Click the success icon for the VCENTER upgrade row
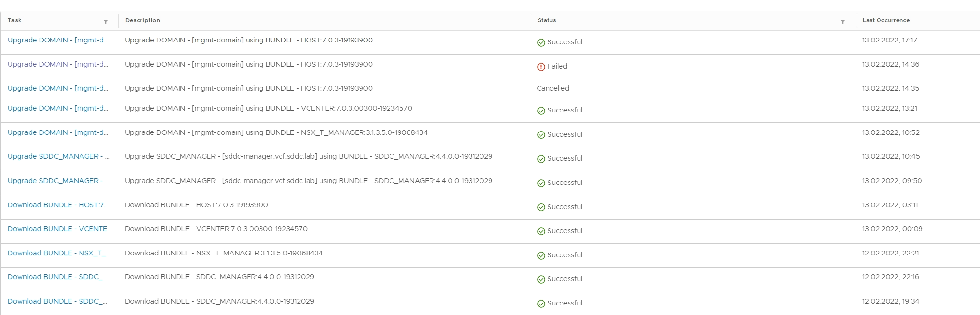Image resolution: width=980 pixels, height=315 pixels. pos(541,111)
